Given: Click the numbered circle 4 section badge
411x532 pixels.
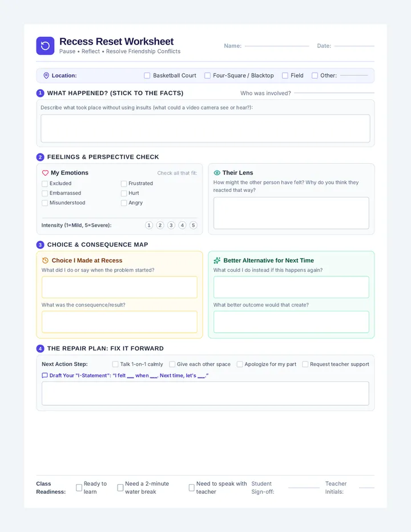Looking at the screenshot, I should coord(40,348).
